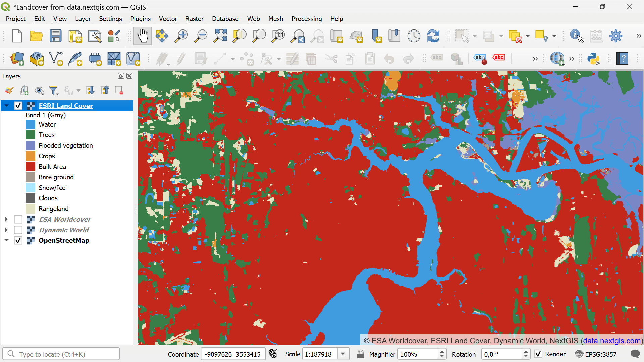Click the EPSG:3857 CRS button
Image resolution: width=644 pixels, height=362 pixels.
[x=596, y=354]
